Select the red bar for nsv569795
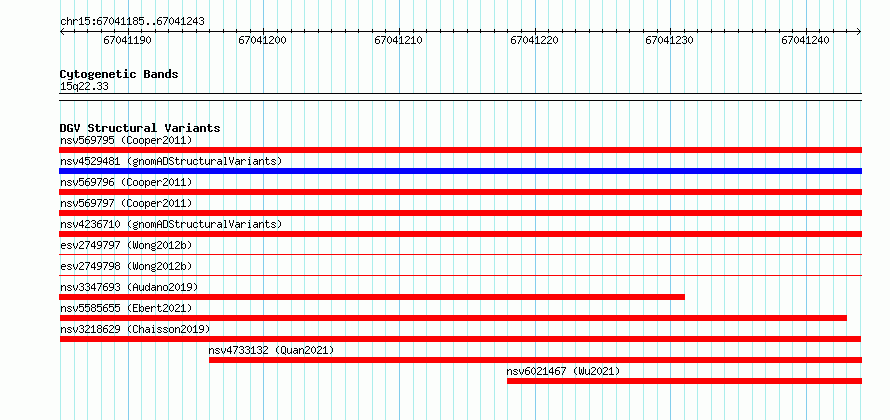This screenshot has height=420, width=890. 460,150
